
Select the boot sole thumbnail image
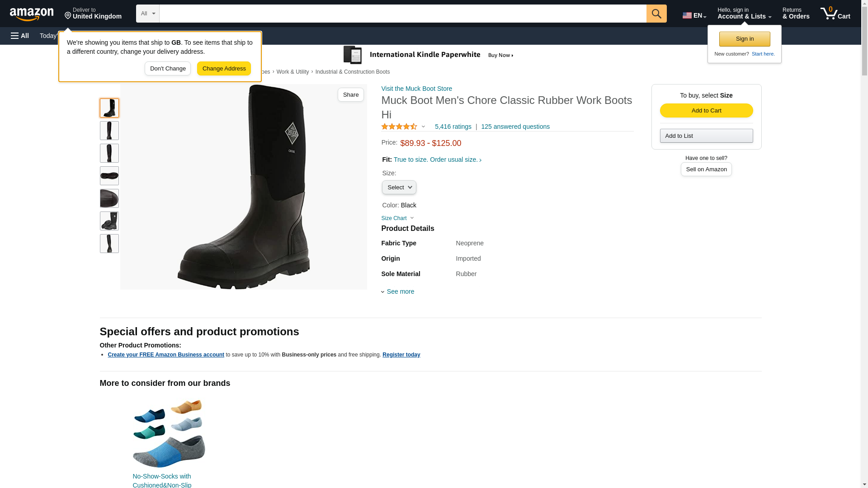[109, 176]
